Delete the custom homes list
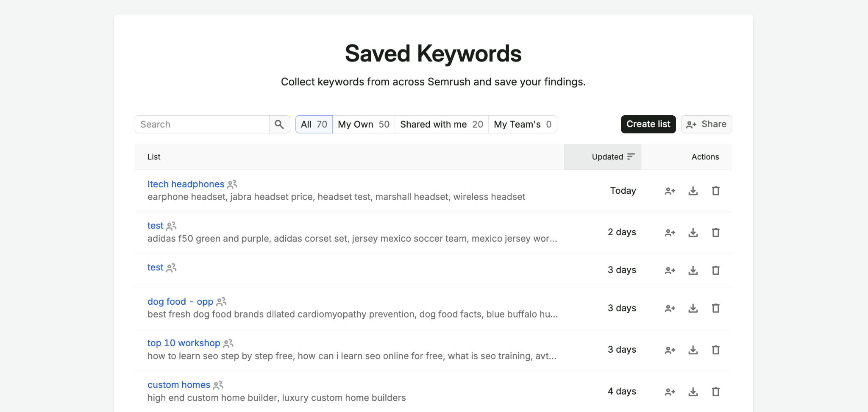Viewport: 868px width, 412px height. 716,392
